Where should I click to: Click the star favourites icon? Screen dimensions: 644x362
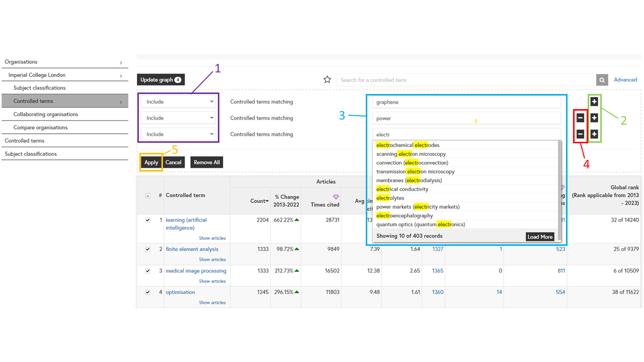327,80
